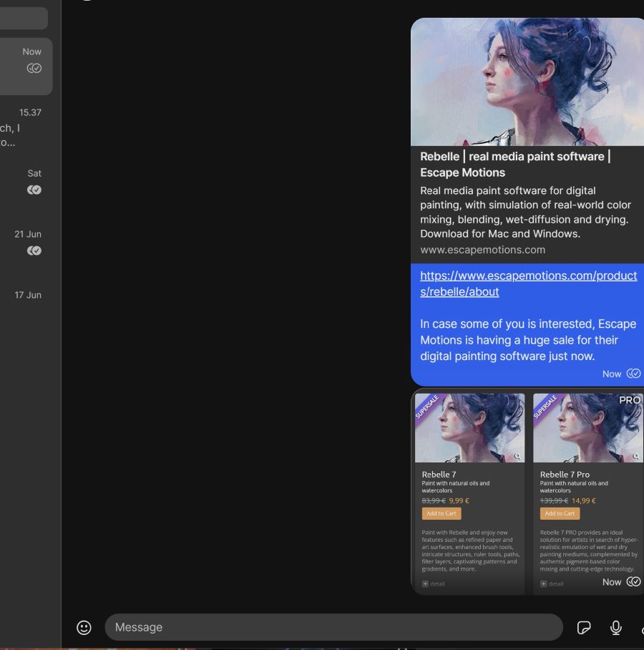The width and height of the screenshot is (644, 650).
Task: Click the read receipt icon in the Sat chat row
Action: [34, 190]
